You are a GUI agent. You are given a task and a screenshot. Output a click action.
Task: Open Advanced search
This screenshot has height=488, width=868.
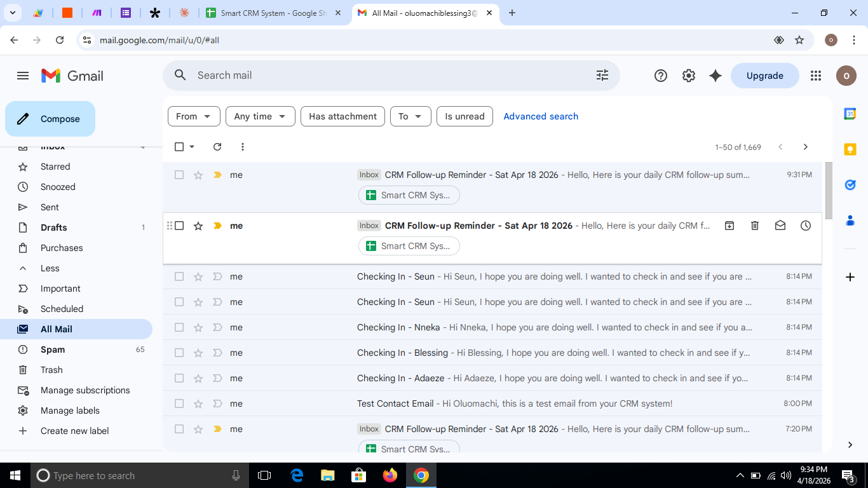click(541, 116)
